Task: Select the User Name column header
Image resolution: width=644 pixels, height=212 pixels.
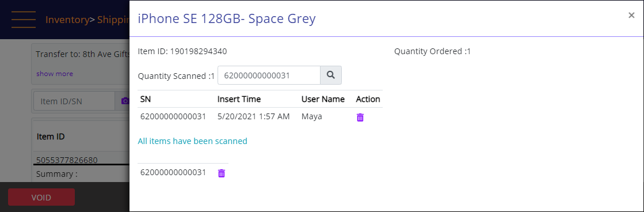Action: [x=323, y=99]
